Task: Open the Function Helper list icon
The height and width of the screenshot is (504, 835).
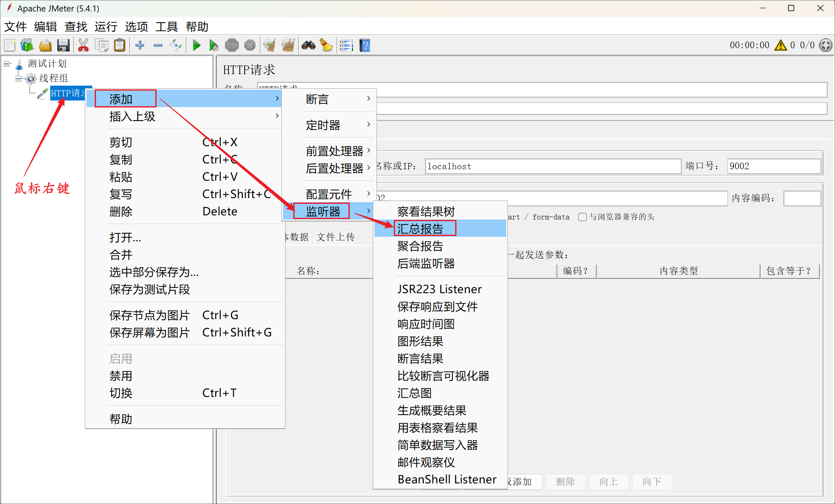Action: pos(346,45)
